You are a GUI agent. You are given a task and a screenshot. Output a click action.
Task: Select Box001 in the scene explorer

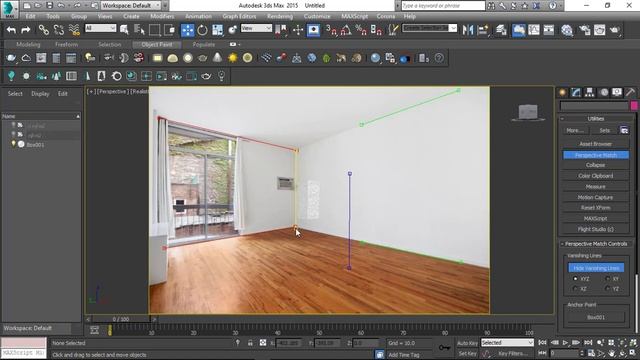click(36, 144)
